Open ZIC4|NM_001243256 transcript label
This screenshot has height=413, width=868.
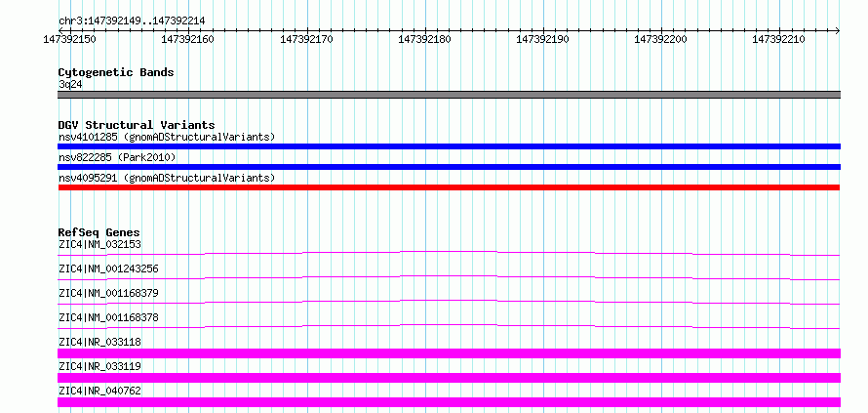(x=108, y=268)
